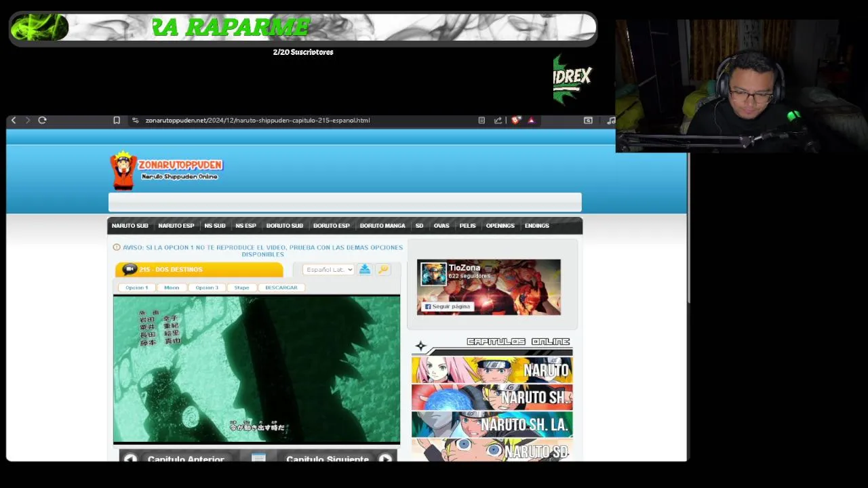Select SD in the navigation bar

click(x=419, y=226)
